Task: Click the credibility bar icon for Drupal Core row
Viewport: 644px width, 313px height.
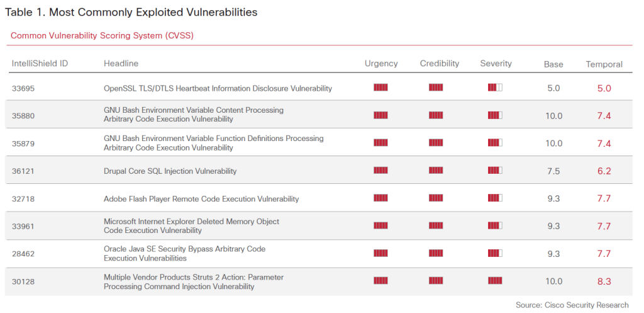Action: tap(436, 170)
